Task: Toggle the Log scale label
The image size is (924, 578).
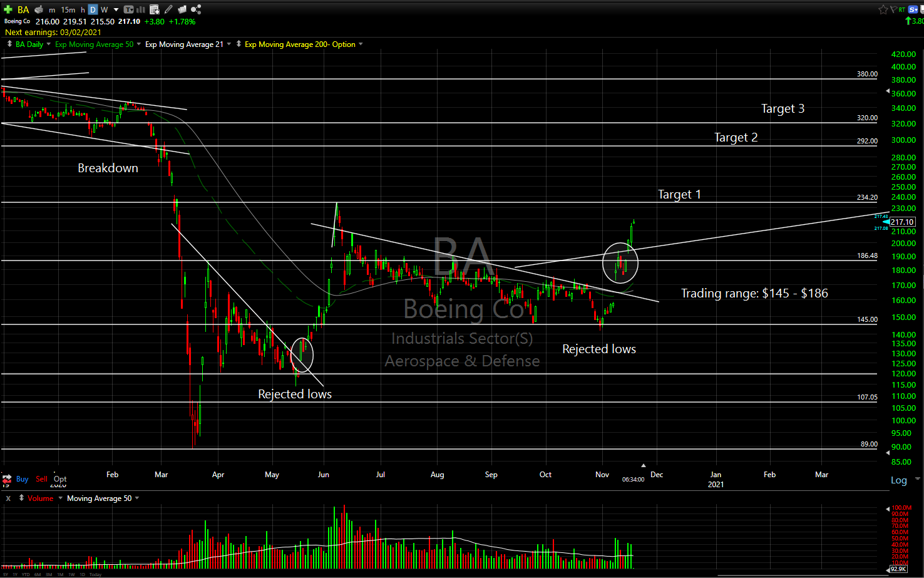Action: 899,480
